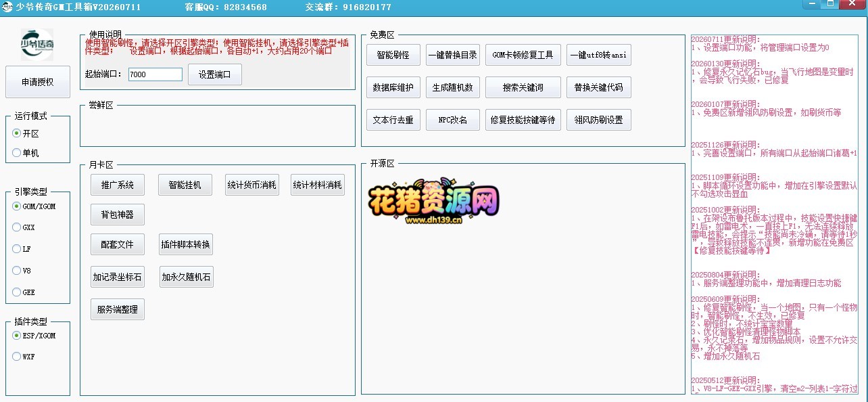This screenshot has width=868, height=402.
Task: Open the 搜索关键词 tool
Action: coord(523,87)
